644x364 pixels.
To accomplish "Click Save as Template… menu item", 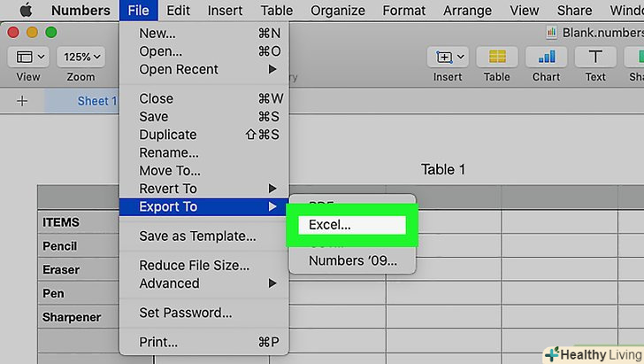I will (197, 236).
